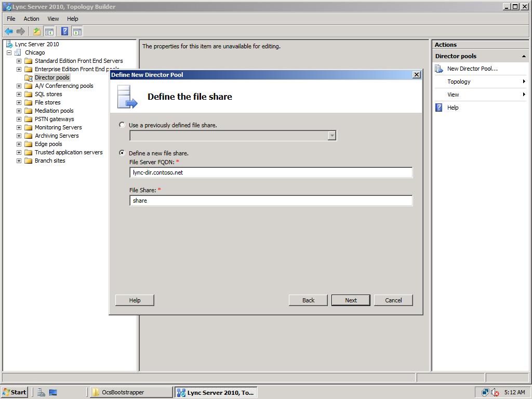Click the network tray icon
This screenshot has width=532, height=399.
[x=486, y=393]
